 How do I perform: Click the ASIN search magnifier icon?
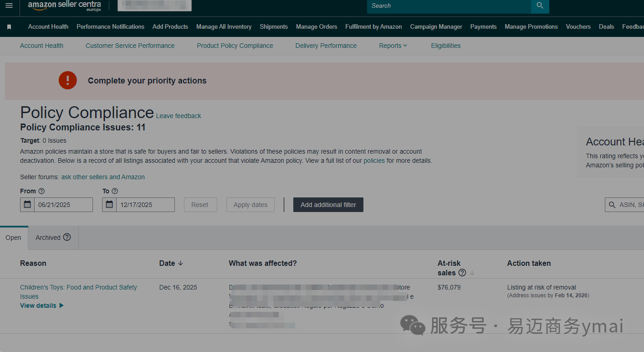[x=612, y=205]
